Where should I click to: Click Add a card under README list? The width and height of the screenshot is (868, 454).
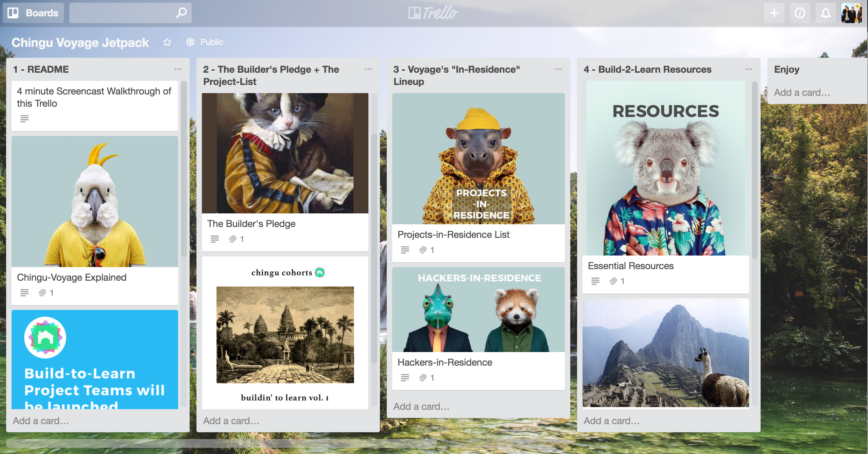[41, 421]
